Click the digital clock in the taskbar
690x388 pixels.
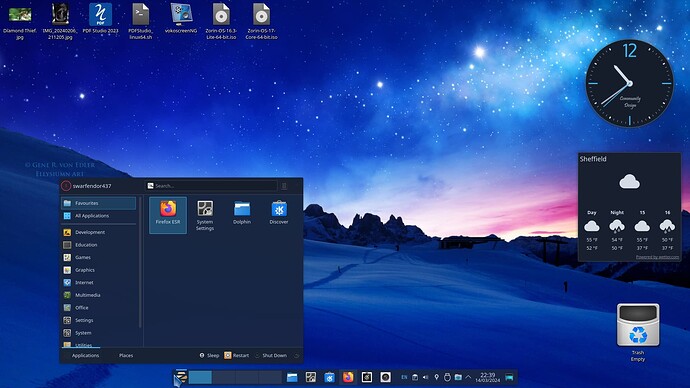pyautogui.click(x=488, y=377)
